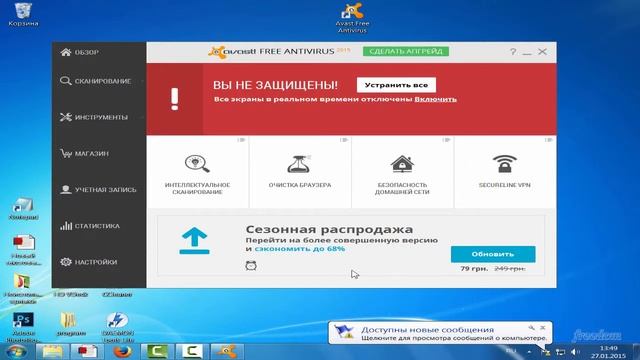The height and width of the screenshot is (360, 640).
Task: Select the Avast Free Antivirus desktop shortcut
Action: point(352,18)
